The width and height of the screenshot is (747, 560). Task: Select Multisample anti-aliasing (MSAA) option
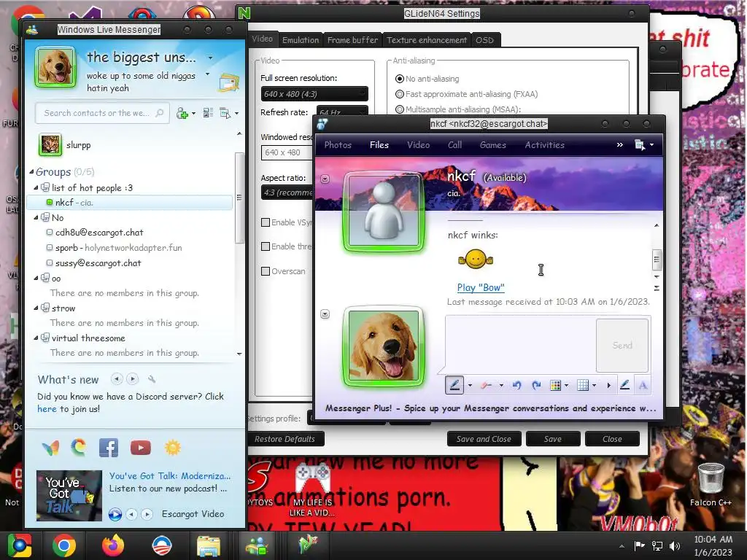[400, 109]
